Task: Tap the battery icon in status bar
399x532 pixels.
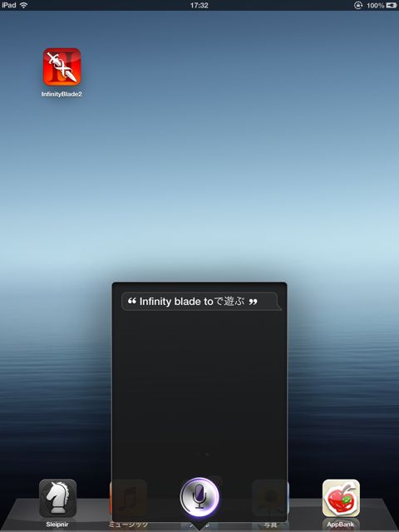Action: 392,6
